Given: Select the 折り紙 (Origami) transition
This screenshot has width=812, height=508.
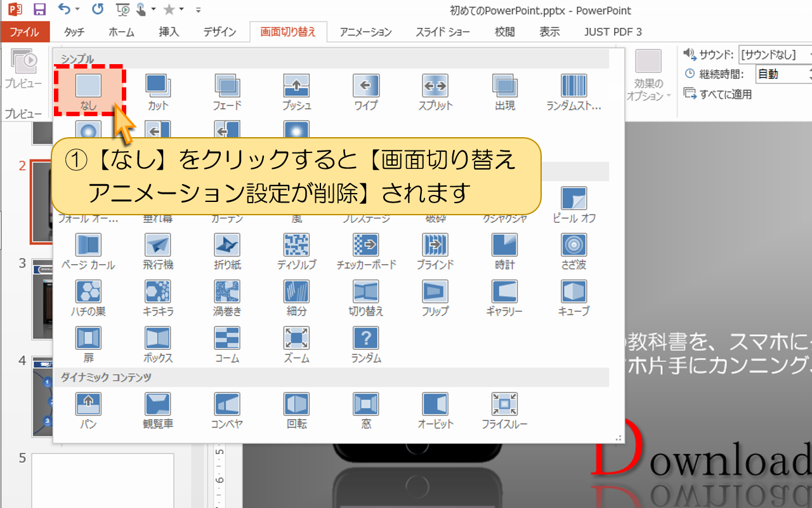Looking at the screenshot, I should tap(227, 251).
